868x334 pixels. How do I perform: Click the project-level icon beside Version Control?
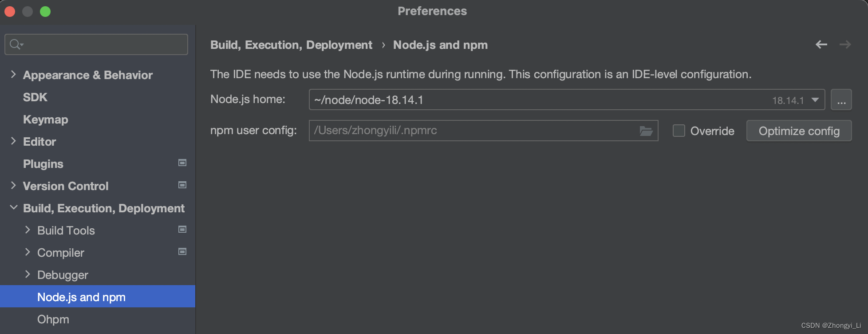point(182,185)
